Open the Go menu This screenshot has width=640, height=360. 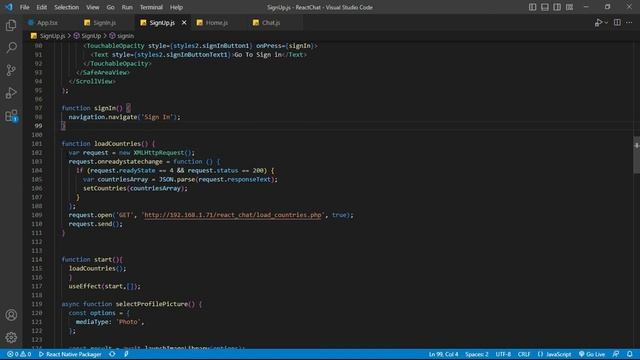[111, 7]
